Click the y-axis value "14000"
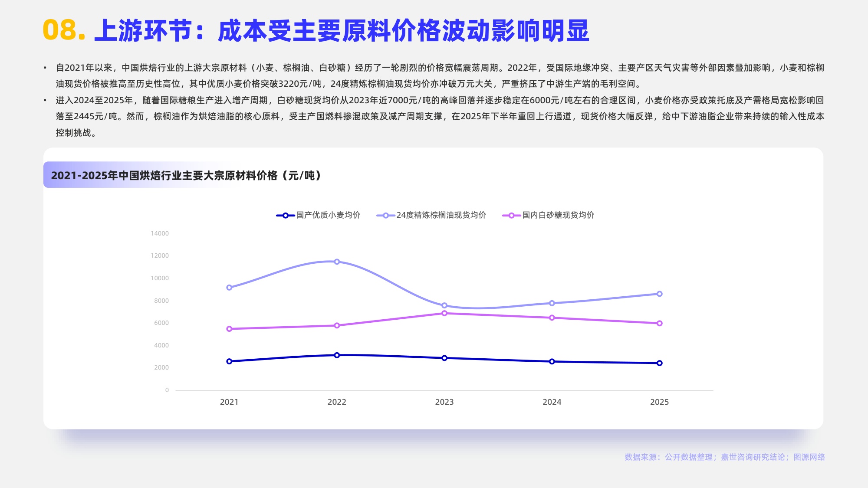Viewport: 868px width, 488px height. coord(160,233)
